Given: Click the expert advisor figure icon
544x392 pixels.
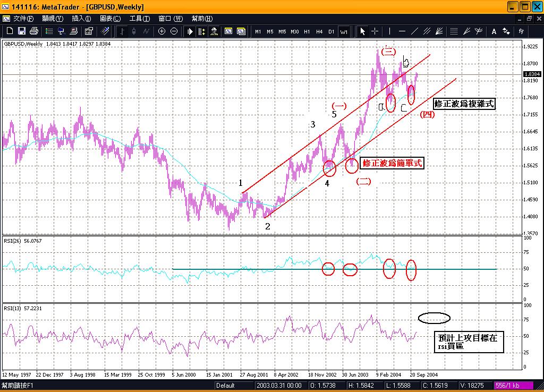Looking at the screenshot, I should click(x=214, y=31).
